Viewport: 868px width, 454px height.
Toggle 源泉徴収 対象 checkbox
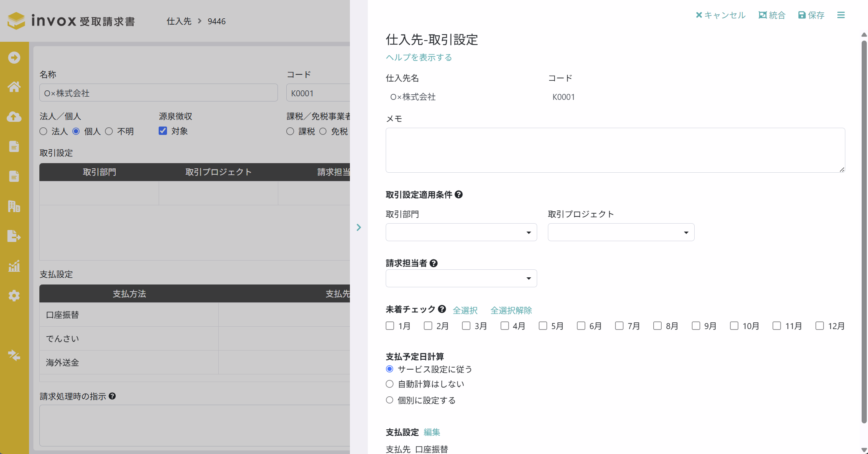163,131
